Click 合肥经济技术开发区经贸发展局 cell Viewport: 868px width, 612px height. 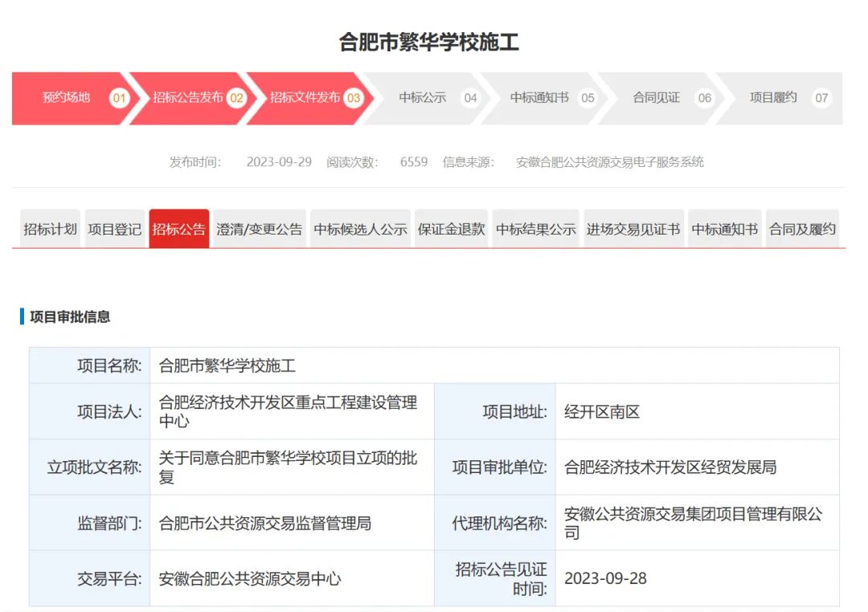point(698,467)
